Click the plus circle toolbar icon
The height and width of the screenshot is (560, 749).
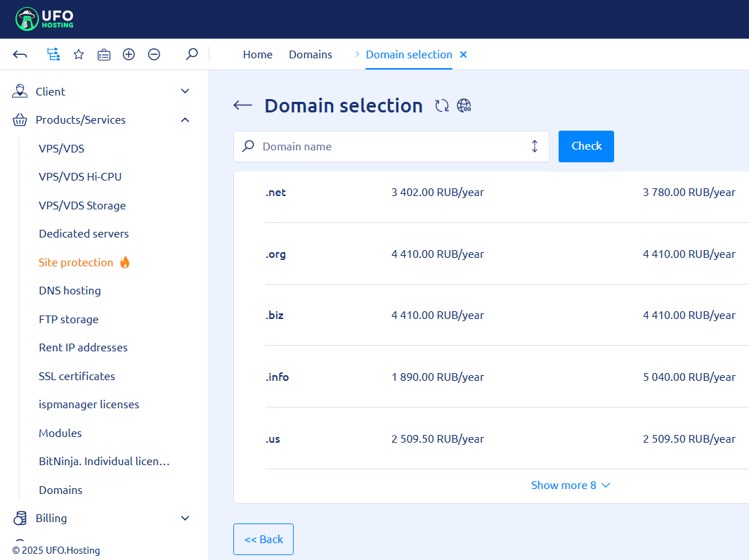[x=129, y=54]
